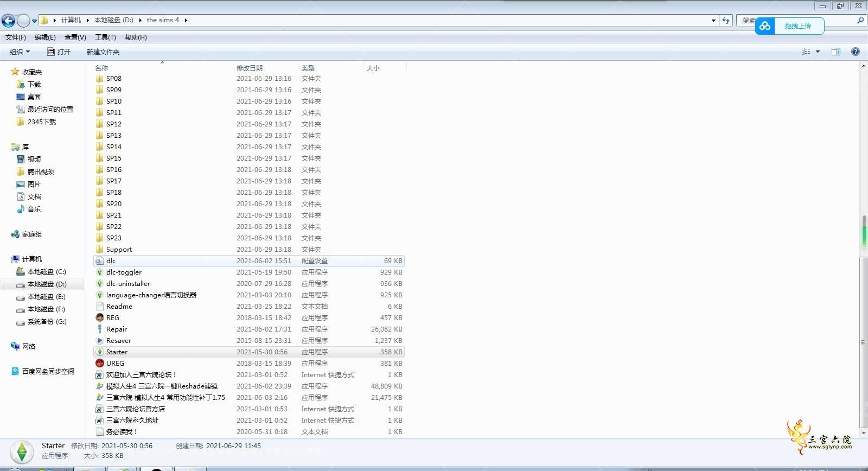868x471 pixels.
Task: Change view with the view icon
Action: pyautogui.click(x=806, y=52)
